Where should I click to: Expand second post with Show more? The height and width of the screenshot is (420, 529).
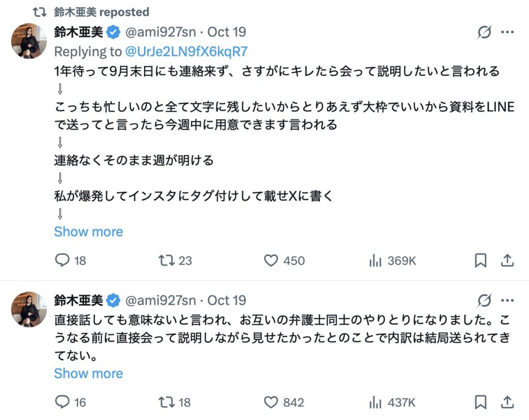tap(88, 374)
